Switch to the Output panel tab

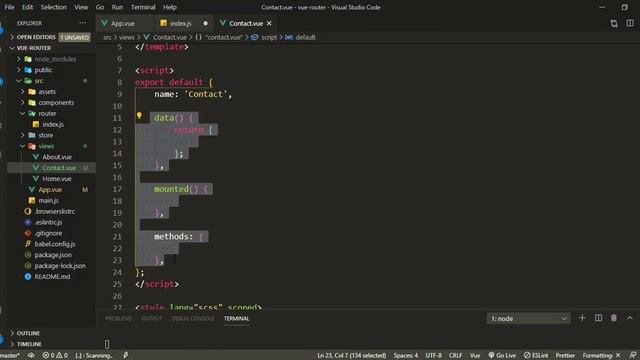152,318
